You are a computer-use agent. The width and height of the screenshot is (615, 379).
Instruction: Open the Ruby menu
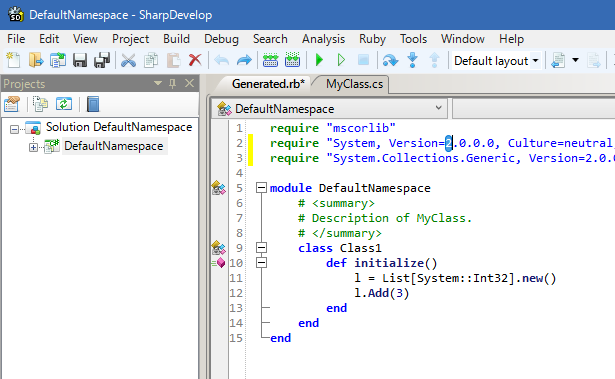(373, 39)
